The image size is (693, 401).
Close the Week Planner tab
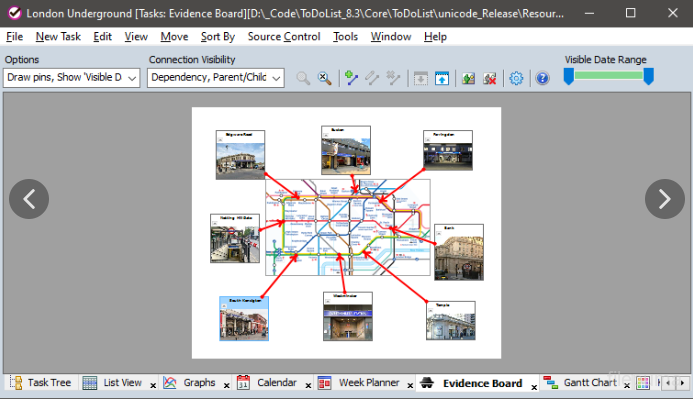point(410,386)
